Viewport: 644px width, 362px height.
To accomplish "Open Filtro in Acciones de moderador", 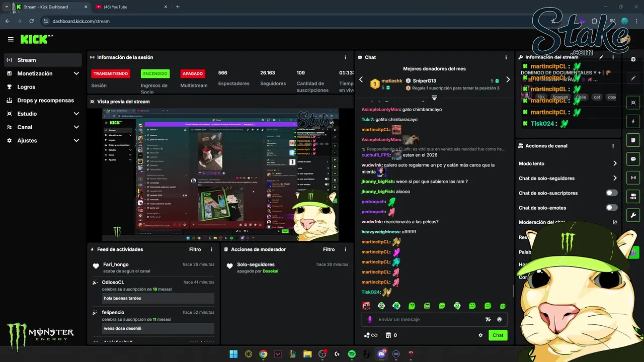I will [x=329, y=249].
